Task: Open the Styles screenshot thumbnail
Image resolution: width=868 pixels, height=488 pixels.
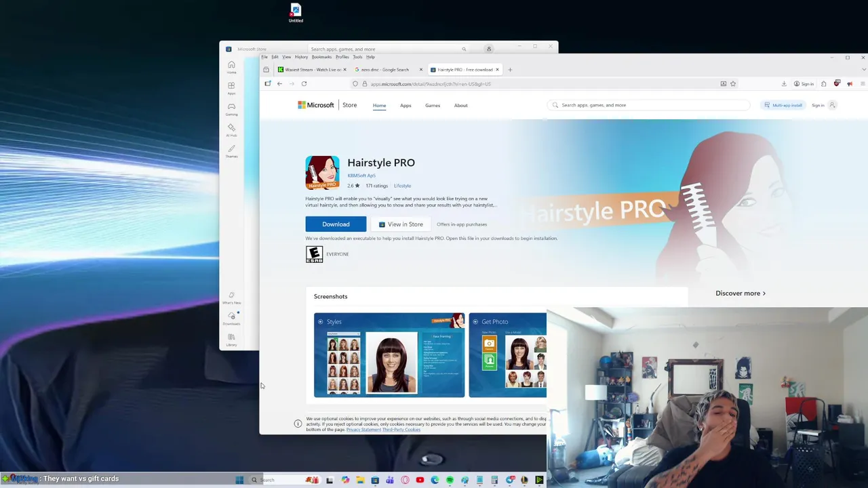Action: [x=389, y=355]
